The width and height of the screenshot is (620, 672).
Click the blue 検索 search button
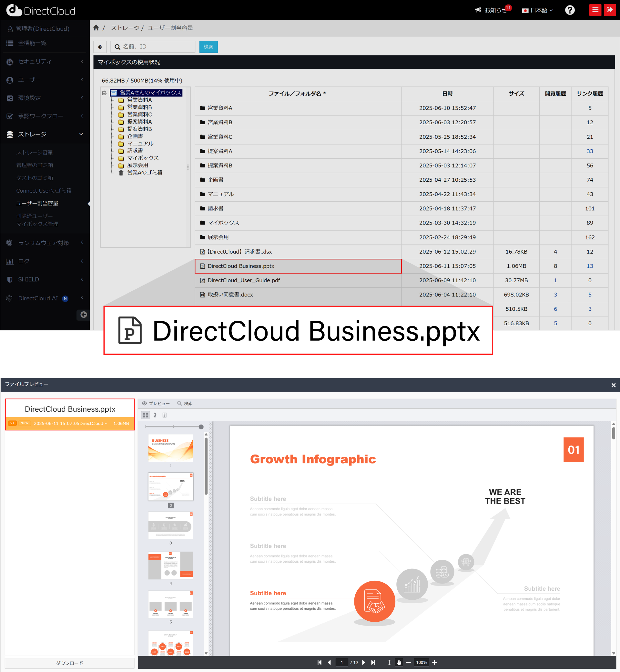[x=208, y=47]
